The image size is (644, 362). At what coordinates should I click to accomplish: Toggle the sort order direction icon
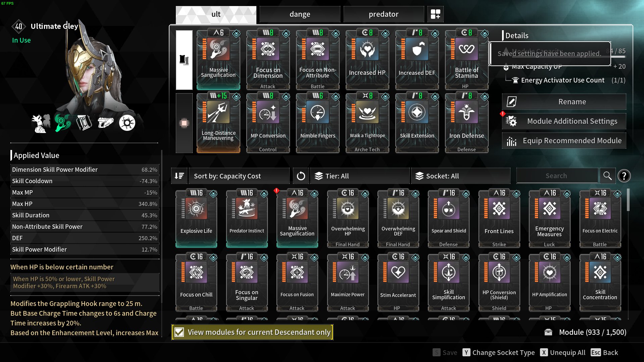pyautogui.click(x=179, y=176)
